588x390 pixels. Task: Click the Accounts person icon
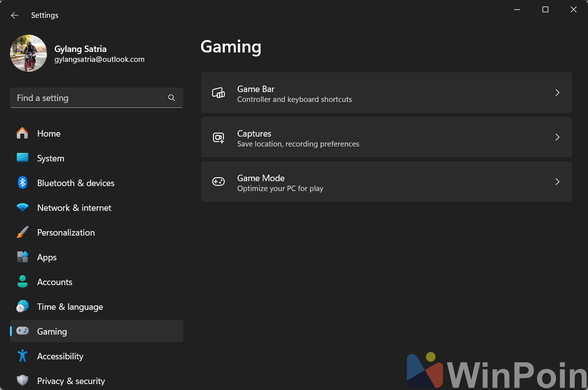tap(22, 282)
